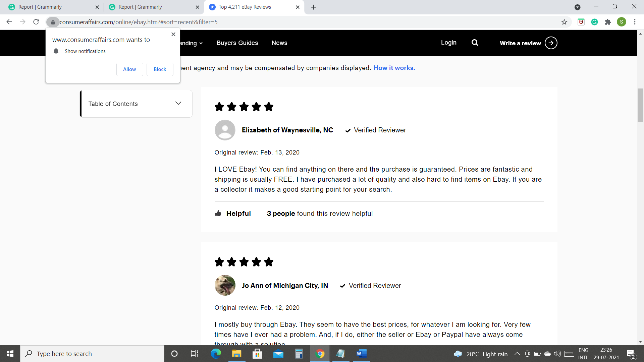Open the volume control icon
Viewport: 644px width, 362px height.
557,354
